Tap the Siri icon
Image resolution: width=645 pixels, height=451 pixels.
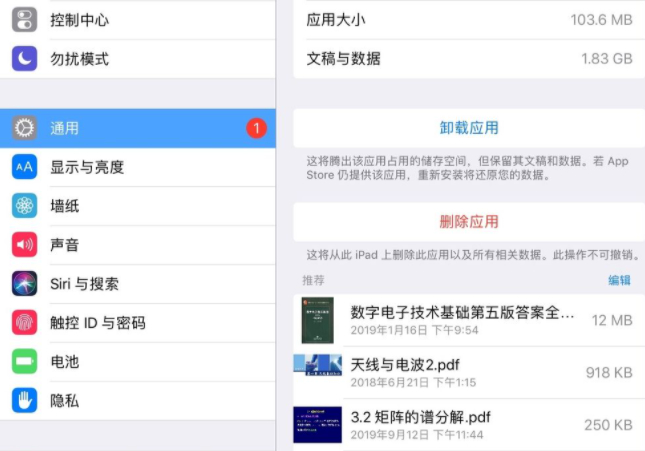(x=24, y=283)
